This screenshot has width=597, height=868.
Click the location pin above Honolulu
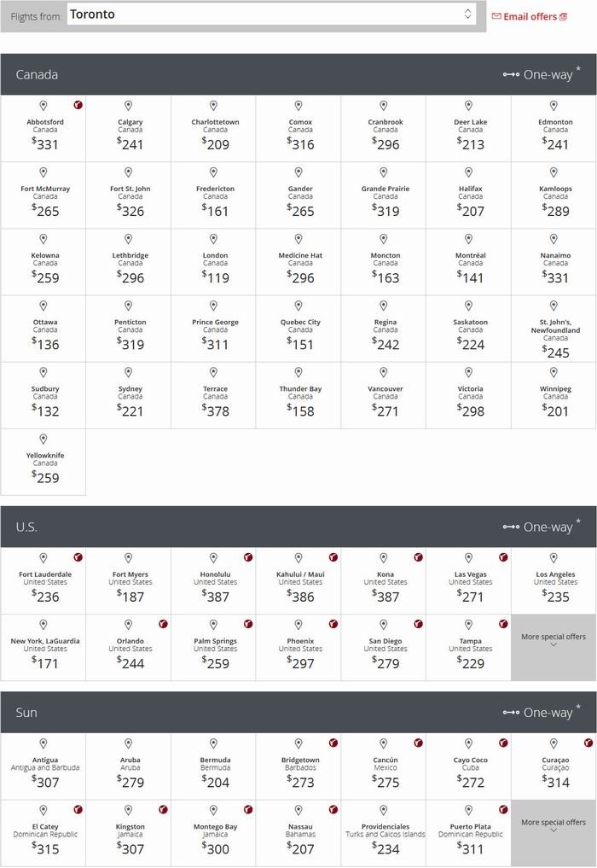click(213, 558)
